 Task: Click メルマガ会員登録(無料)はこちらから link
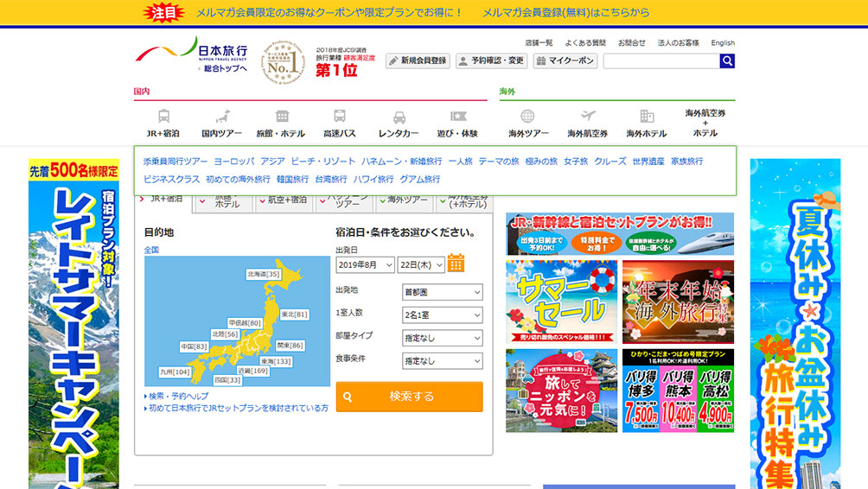point(565,12)
